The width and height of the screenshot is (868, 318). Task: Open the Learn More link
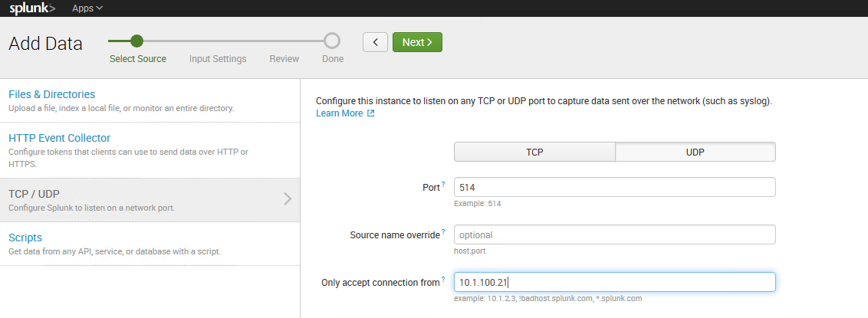340,113
